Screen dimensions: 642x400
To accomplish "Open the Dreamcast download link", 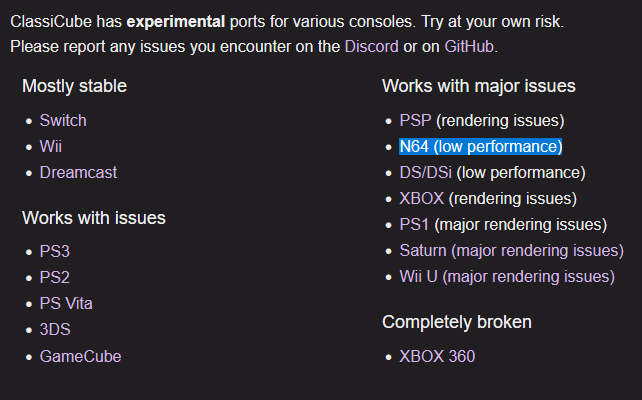I will pos(78,173).
